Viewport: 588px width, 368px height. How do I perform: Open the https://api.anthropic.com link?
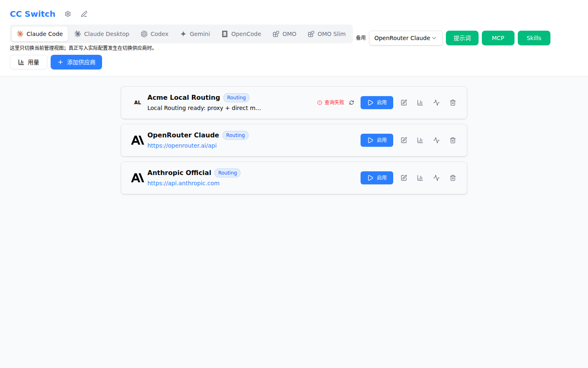point(183,183)
